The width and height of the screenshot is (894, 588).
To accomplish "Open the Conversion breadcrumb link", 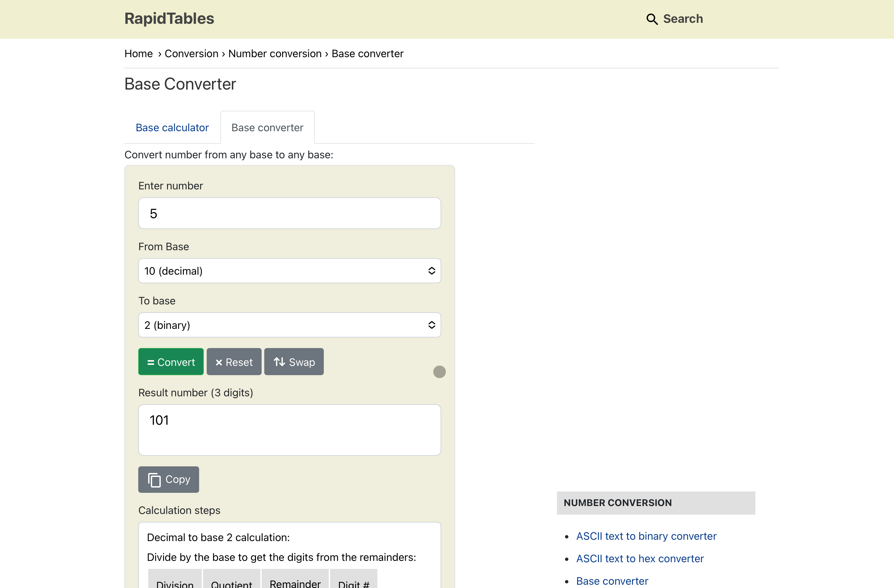I will pyautogui.click(x=191, y=54).
